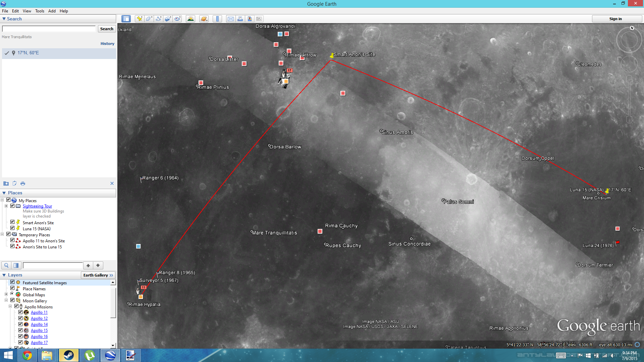Open the Apollo 17 layer link
Viewport: 644px width, 362px height.
point(39,343)
